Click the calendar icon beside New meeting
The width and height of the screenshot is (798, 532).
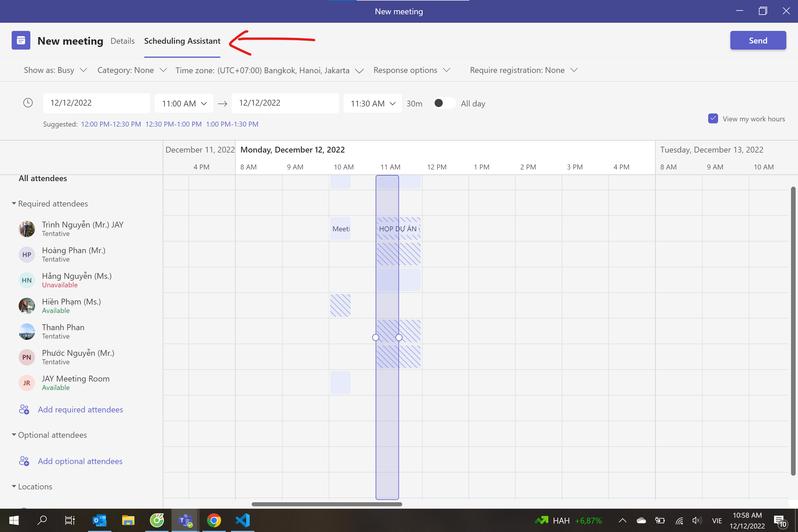(21, 40)
